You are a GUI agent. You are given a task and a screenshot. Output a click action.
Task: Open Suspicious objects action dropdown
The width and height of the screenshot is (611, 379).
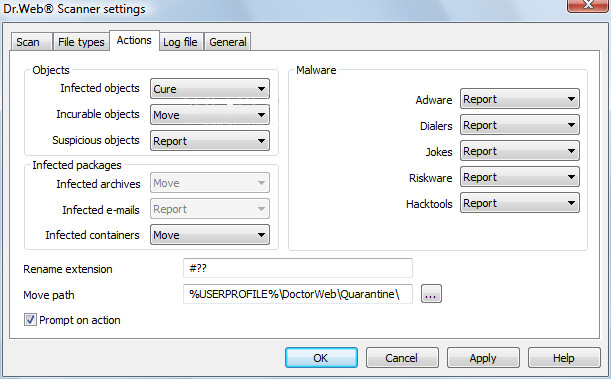[210, 141]
